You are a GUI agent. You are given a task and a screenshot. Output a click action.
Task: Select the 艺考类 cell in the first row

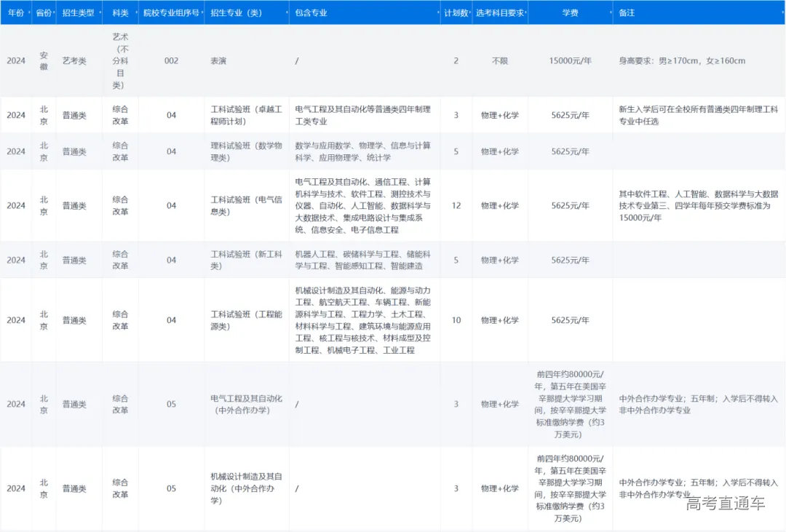[x=74, y=60]
